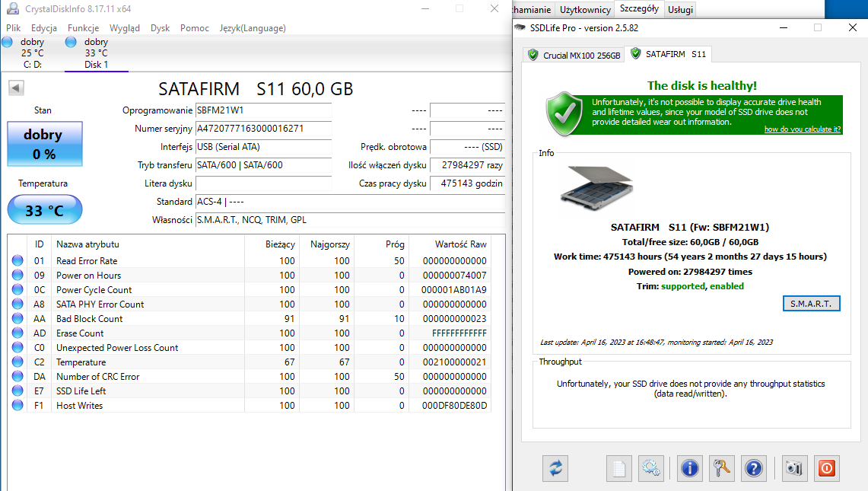
Task: Click status orb for SATA PHY Error Count
Action: click(17, 304)
